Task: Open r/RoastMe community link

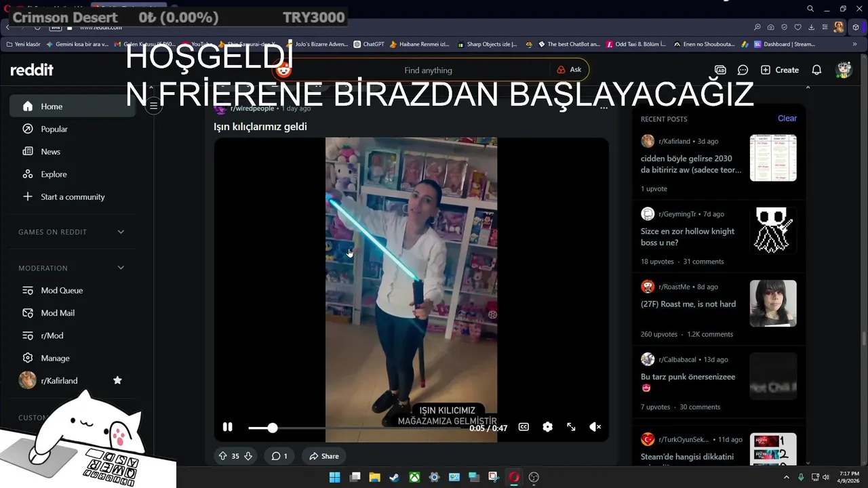Action: (675, 287)
